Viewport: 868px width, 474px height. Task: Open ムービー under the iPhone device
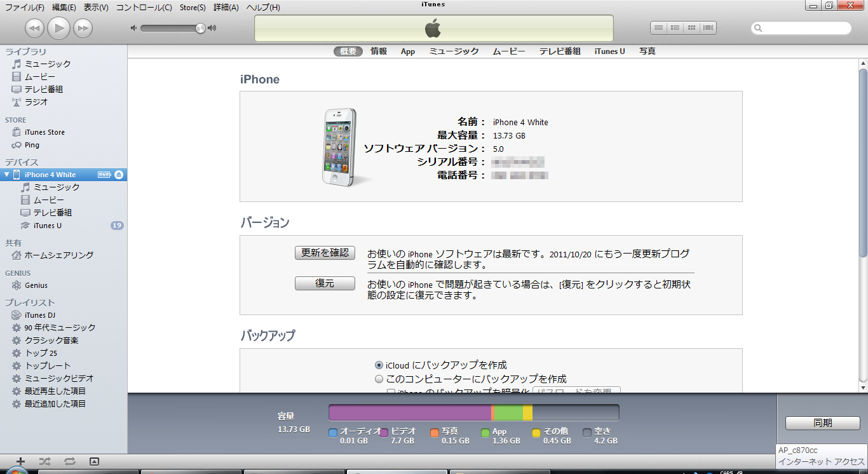48,200
